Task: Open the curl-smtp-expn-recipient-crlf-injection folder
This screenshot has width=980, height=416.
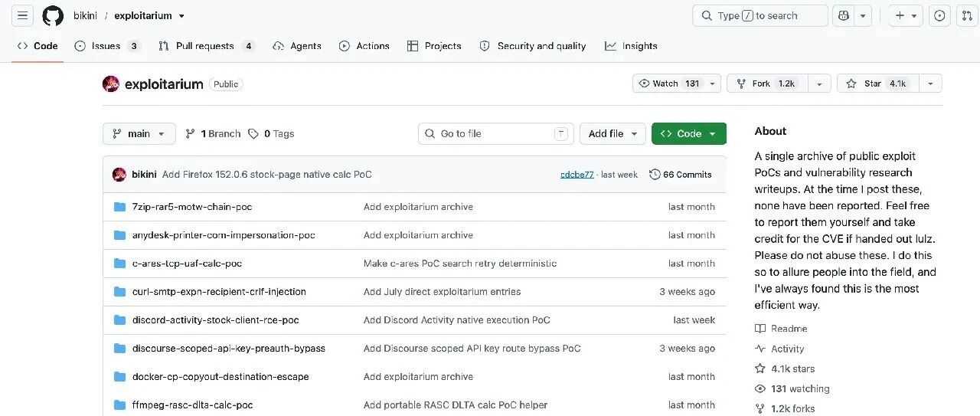Action: 219,292
